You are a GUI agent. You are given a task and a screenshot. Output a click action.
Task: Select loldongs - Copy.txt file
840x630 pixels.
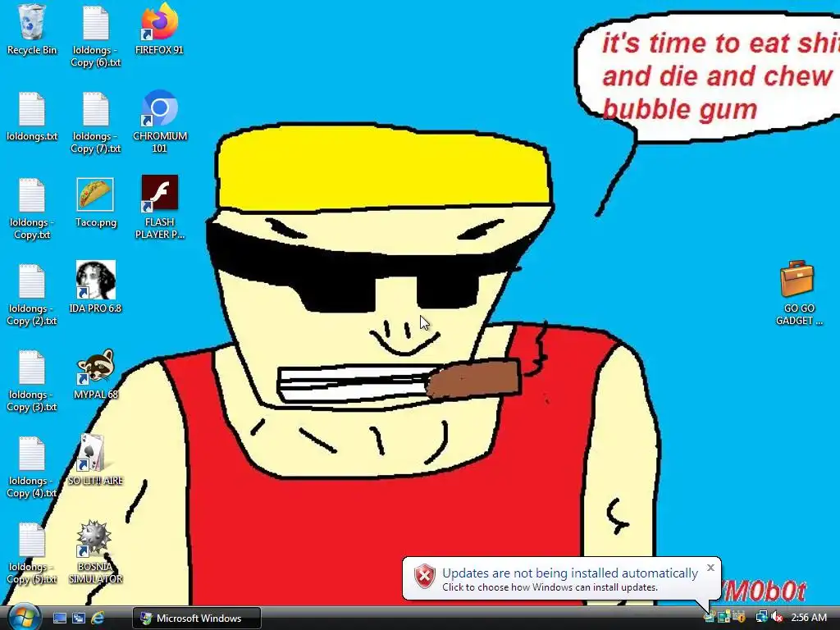[32, 208]
